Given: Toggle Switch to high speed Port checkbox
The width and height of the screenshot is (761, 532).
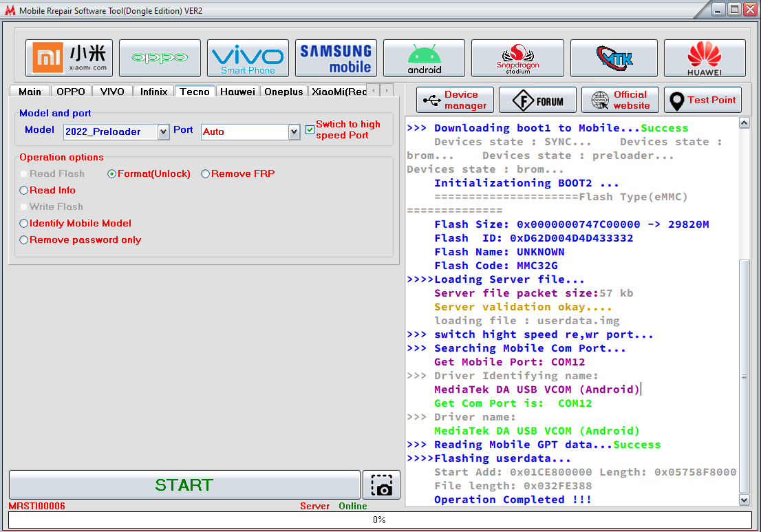Looking at the screenshot, I should [x=310, y=129].
